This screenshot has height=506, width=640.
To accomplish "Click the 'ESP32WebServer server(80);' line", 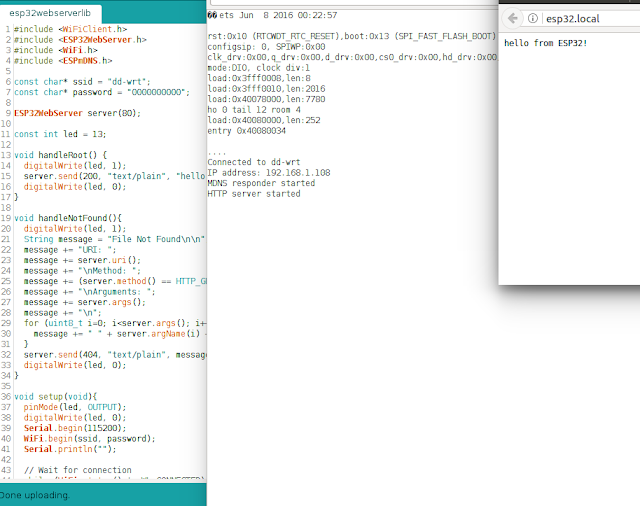I will coord(78,113).
